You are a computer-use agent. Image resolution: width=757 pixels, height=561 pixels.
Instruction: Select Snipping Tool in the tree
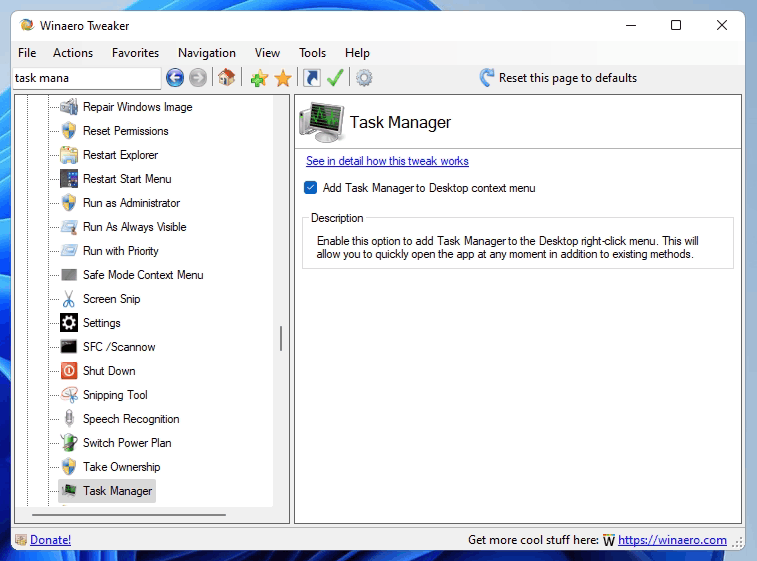115,395
